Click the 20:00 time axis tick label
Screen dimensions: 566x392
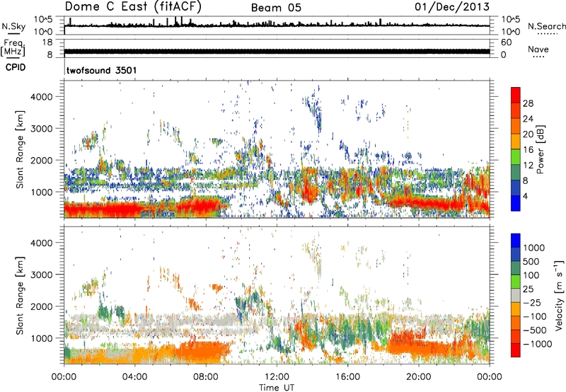(419, 377)
